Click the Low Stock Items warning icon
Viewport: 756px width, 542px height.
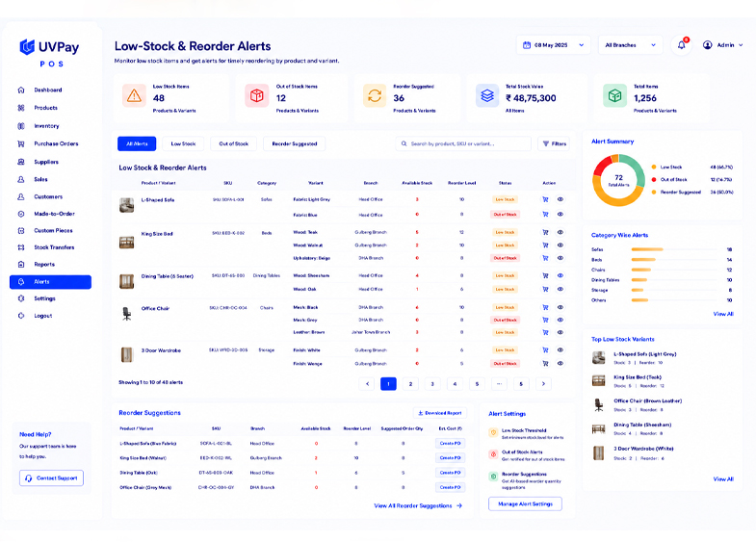pyautogui.click(x=134, y=96)
